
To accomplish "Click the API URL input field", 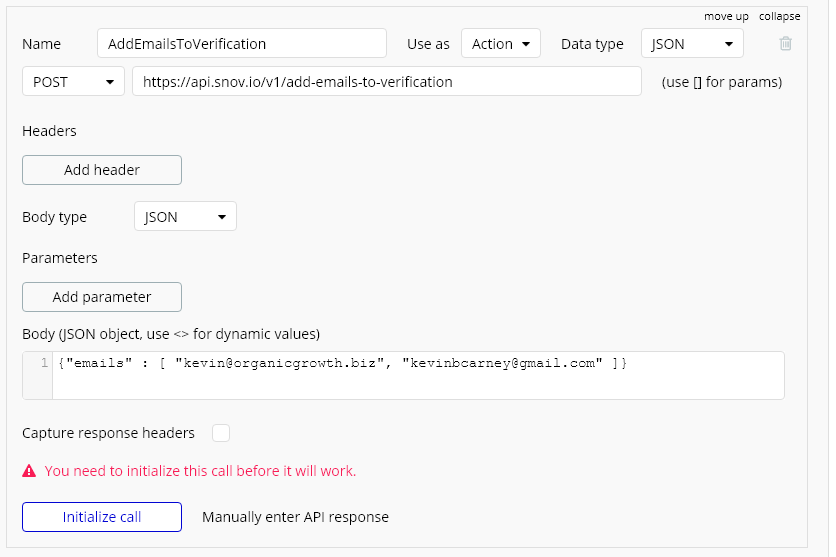I will (x=387, y=82).
